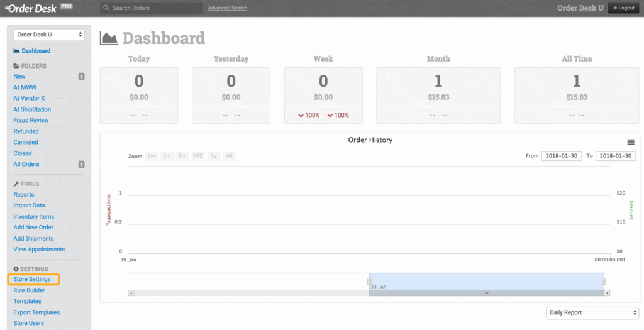
Task: Open the chart hamburger menu icon
Action: (x=631, y=142)
